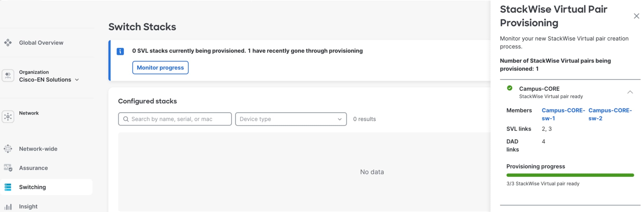The width and height of the screenshot is (644, 212).
Task: Click the Organization icon
Action: pyautogui.click(x=8, y=75)
